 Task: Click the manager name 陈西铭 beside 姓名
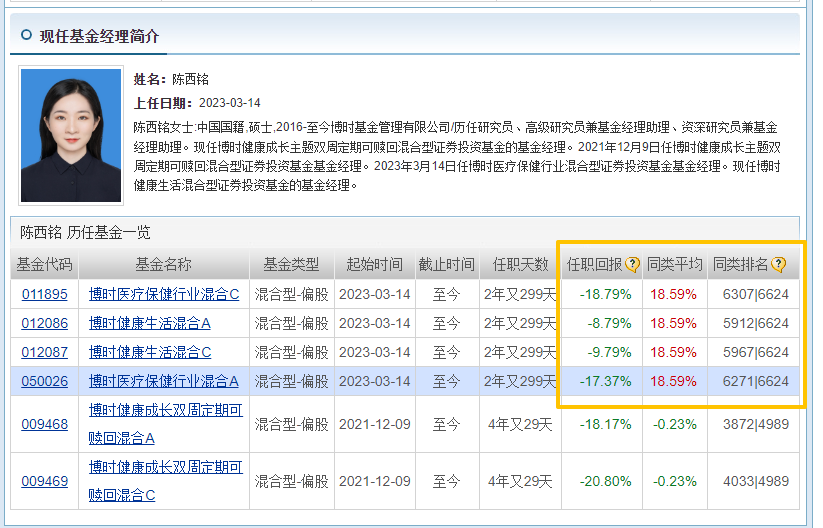[x=191, y=80]
